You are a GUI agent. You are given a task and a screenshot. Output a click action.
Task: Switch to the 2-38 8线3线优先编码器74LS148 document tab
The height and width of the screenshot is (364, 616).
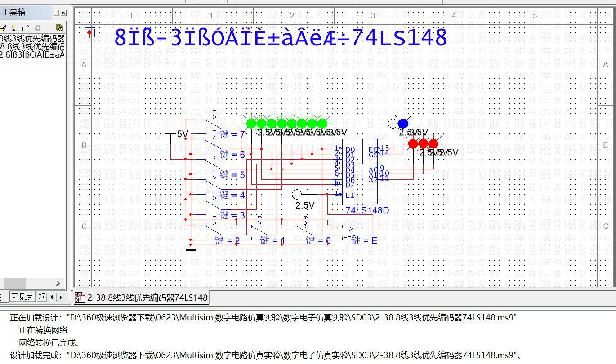coord(142,297)
